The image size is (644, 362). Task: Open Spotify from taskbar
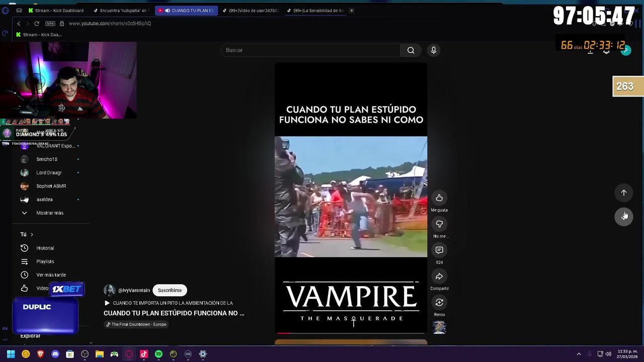click(x=158, y=354)
